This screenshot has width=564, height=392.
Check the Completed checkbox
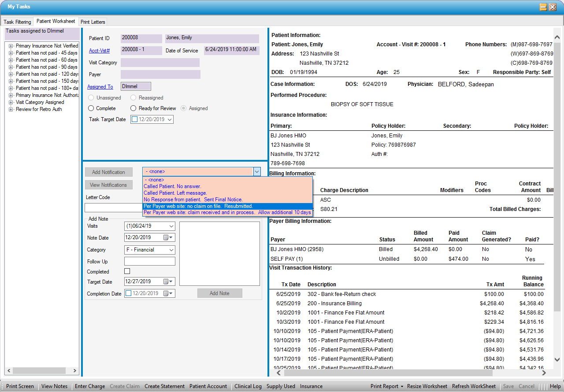pos(127,271)
